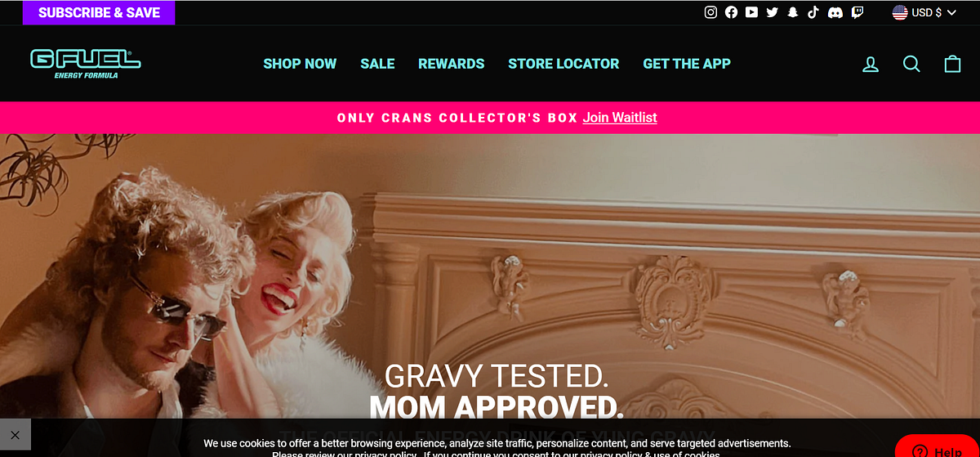Open the SHOP NOW menu
The width and height of the screenshot is (980, 457).
point(300,64)
